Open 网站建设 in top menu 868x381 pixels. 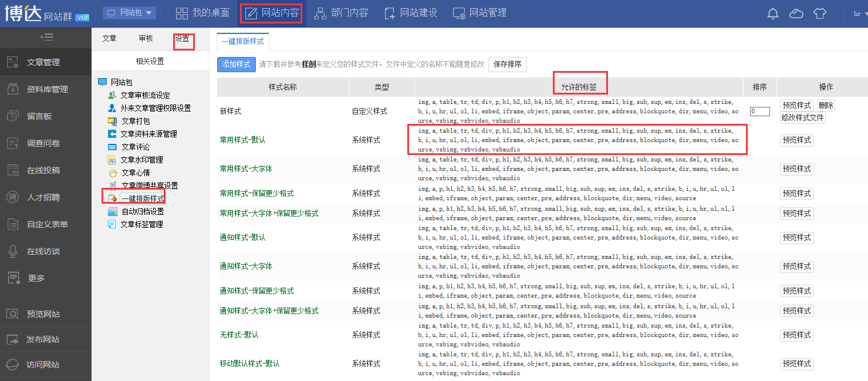point(411,13)
